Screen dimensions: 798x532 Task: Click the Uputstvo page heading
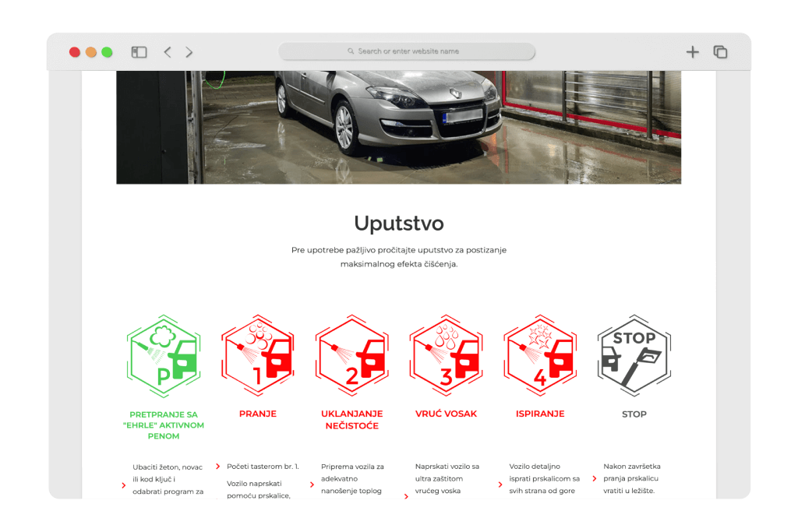click(x=398, y=224)
